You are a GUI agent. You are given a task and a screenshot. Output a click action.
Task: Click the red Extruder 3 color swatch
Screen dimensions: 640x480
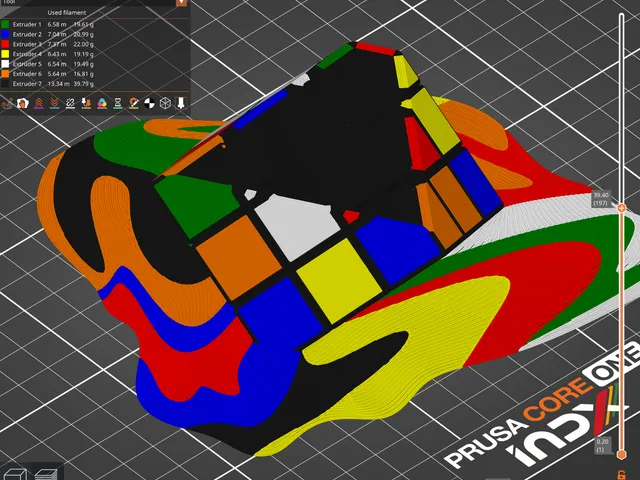pyautogui.click(x=5, y=44)
